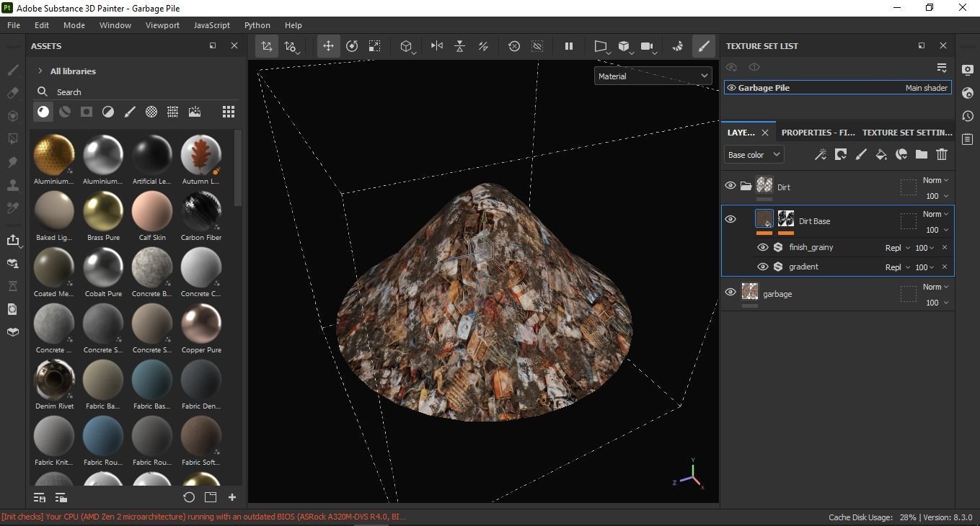The width and height of the screenshot is (980, 526).
Task: Filter assets by Smart materials icon
Action: pyautogui.click(x=65, y=112)
